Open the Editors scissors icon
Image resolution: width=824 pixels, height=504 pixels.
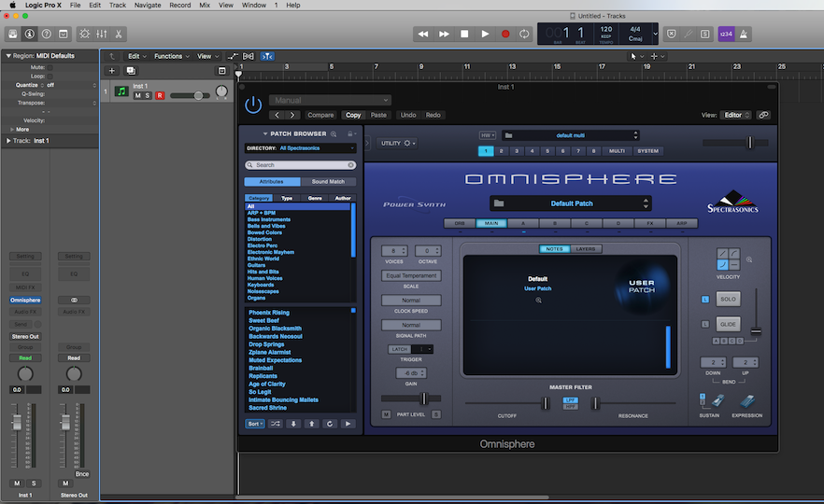pyautogui.click(x=119, y=35)
